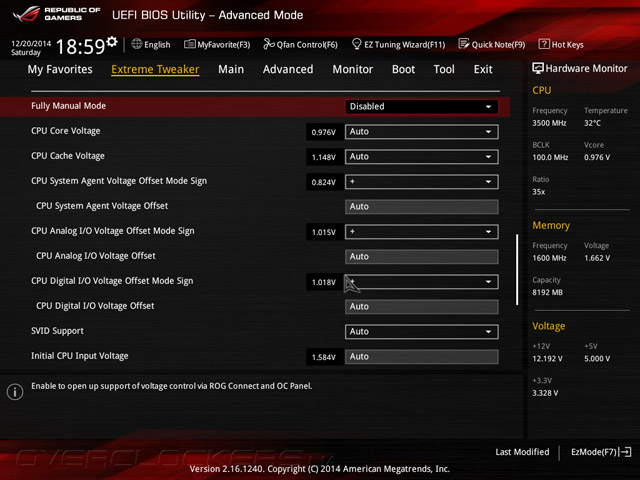Viewport: 640px width, 480px height.
Task: Open the MyFavorite(F3) folder icon
Action: click(x=189, y=44)
